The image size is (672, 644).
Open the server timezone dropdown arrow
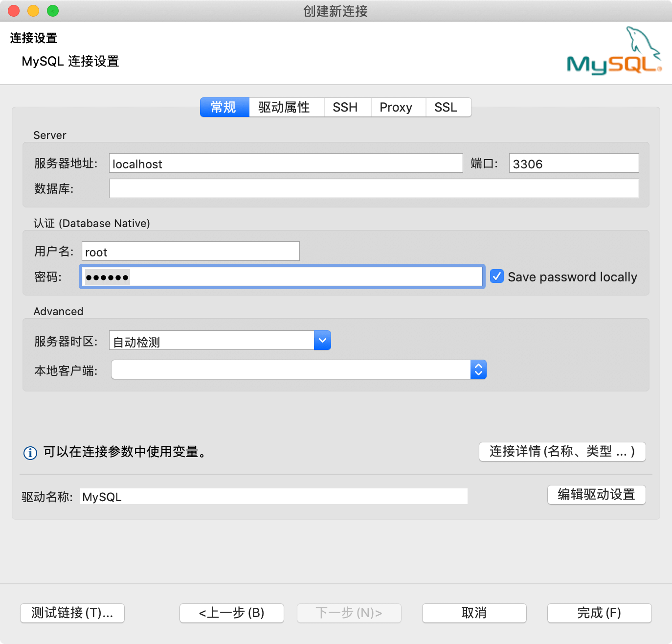coord(322,340)
